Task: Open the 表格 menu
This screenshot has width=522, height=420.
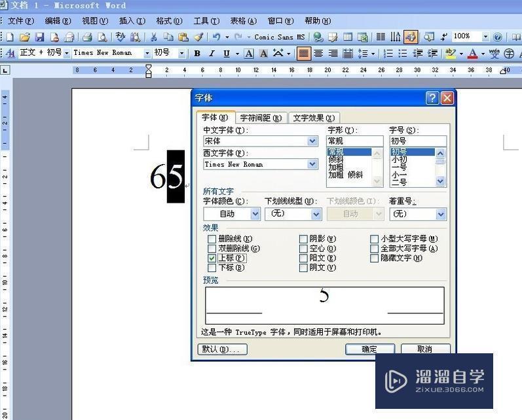Action: (x=244, y=21)
